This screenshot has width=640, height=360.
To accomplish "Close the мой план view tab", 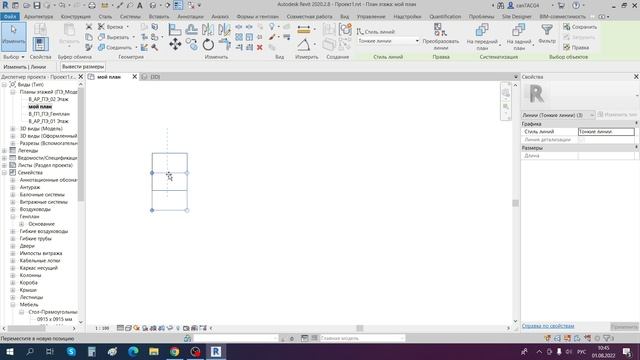I will (x=135, y=77).
